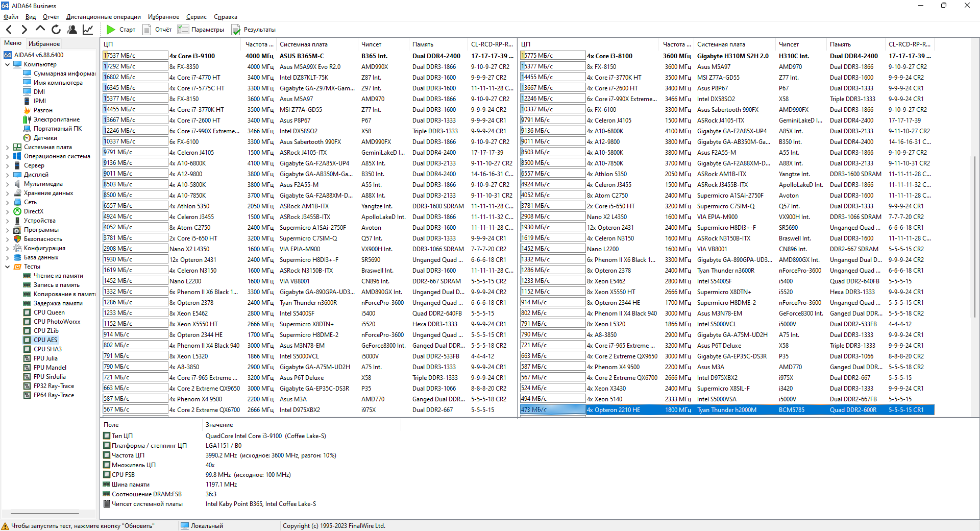
Task: Open the Сервис menu
Action: pos(197,17)
